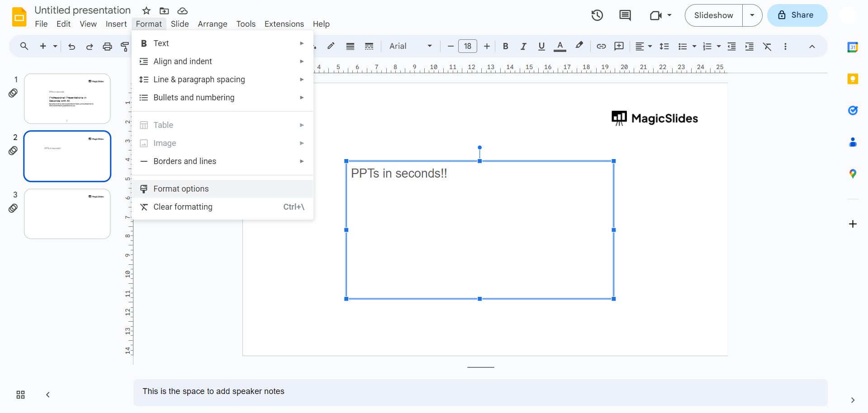Click the paint format roller icon
Viewport: 868px width, 413px height.
125,46
